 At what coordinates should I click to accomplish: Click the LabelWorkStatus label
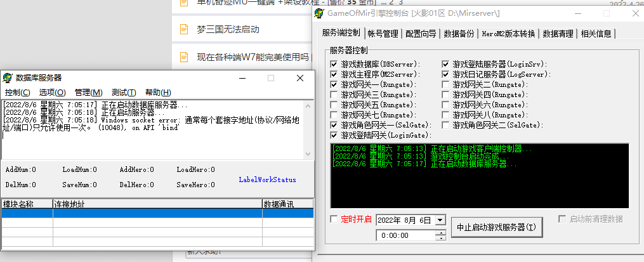(x=267, y=180)
